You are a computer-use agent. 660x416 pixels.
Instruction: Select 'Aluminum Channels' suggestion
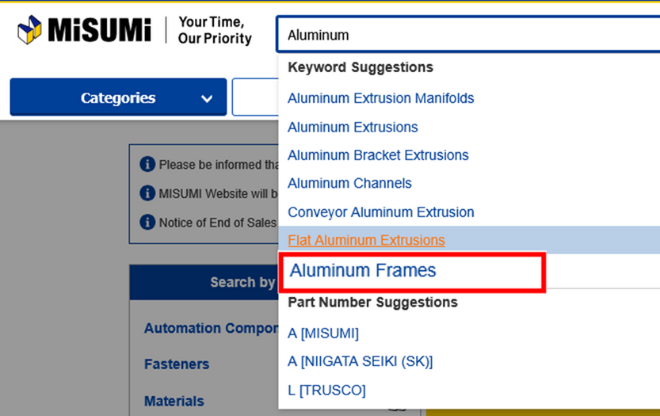pyautogui.click(x=350, y=183)
